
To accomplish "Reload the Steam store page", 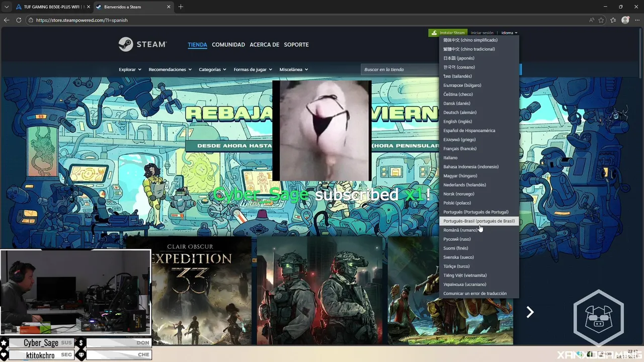I will click(19, 20).
